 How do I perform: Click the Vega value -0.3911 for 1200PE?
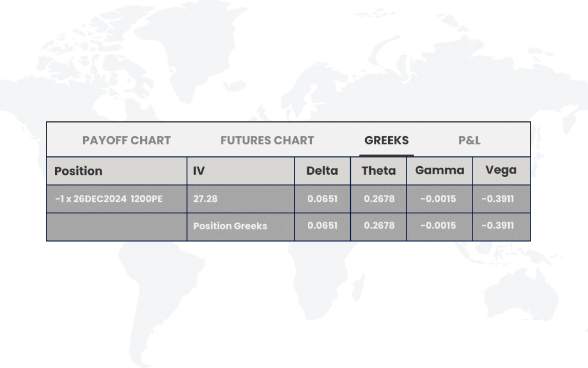[500, 199]
